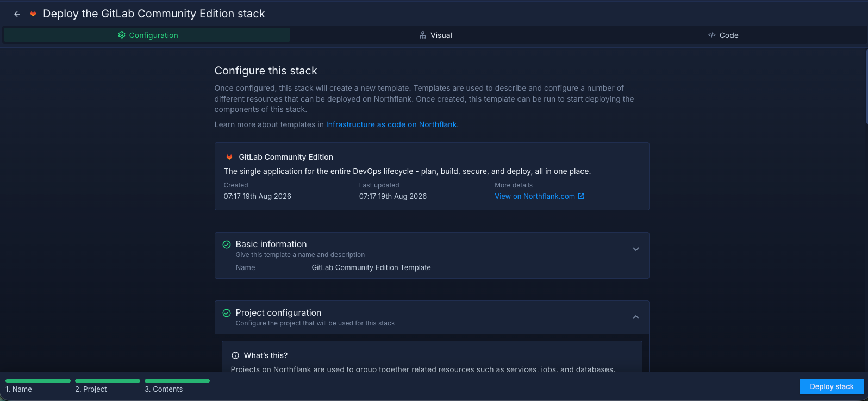Click the Project configuration heading
868x401 pixels.
click(x=278, y=313)
